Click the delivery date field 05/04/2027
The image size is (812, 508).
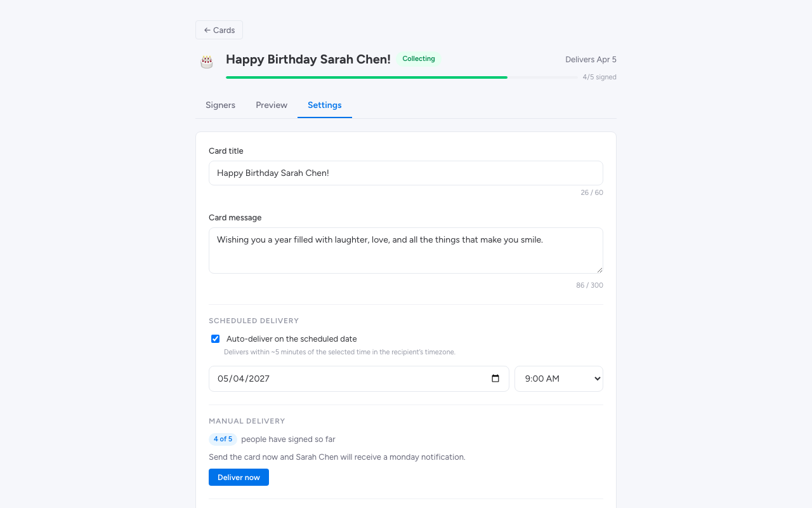pyautogui.click(x=359, y=378)
